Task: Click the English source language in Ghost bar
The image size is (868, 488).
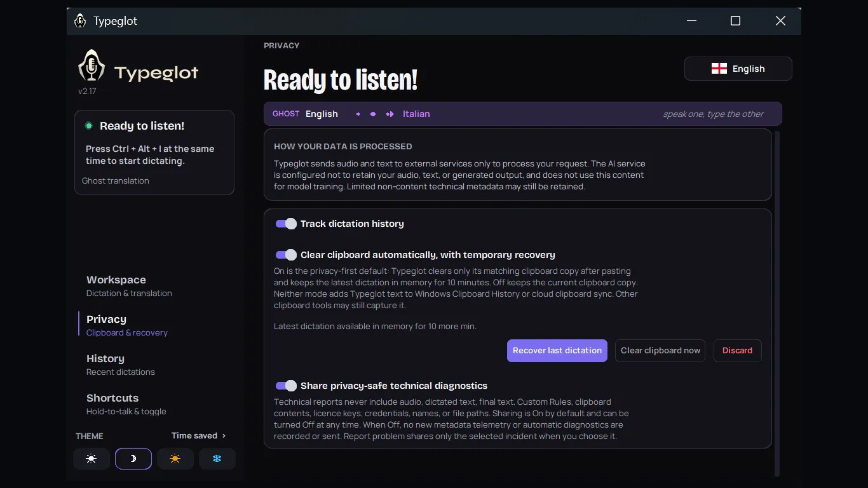Action: [322, 114]
